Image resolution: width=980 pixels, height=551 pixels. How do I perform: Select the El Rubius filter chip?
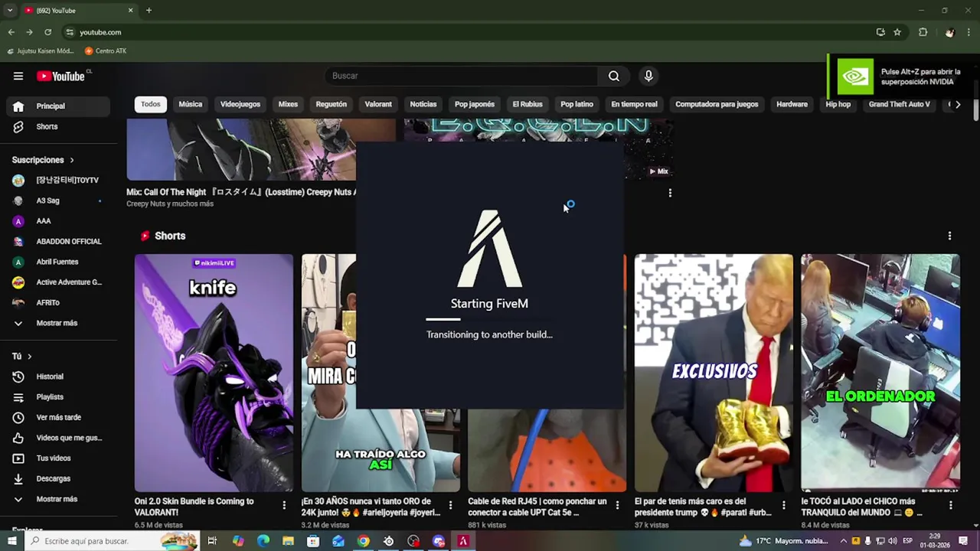click(x=528, y=104)
